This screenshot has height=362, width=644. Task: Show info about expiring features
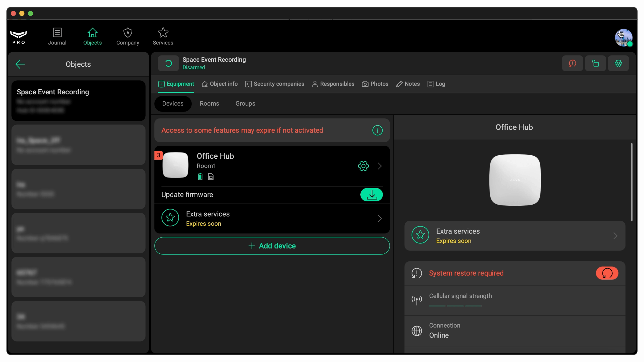pos(377,130)
